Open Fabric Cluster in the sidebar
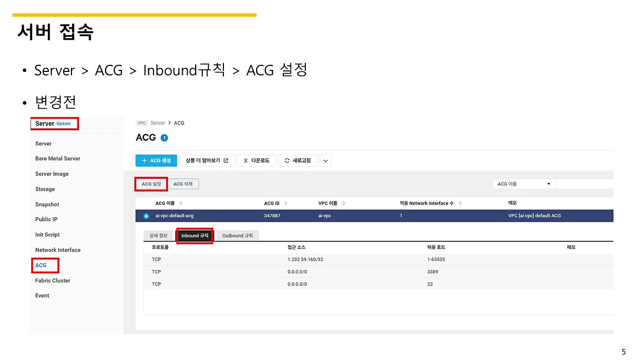644x362 pixels. (x=53, y=281)
